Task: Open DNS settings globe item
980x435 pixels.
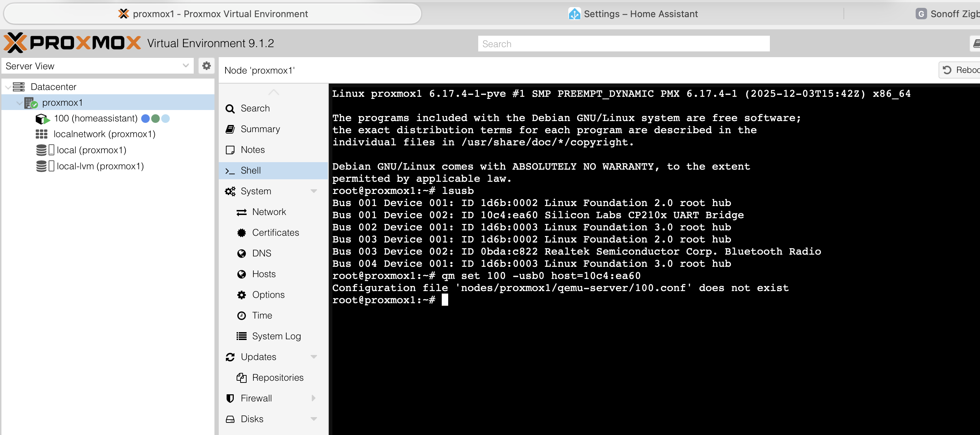Action: (x=261, y=253)
